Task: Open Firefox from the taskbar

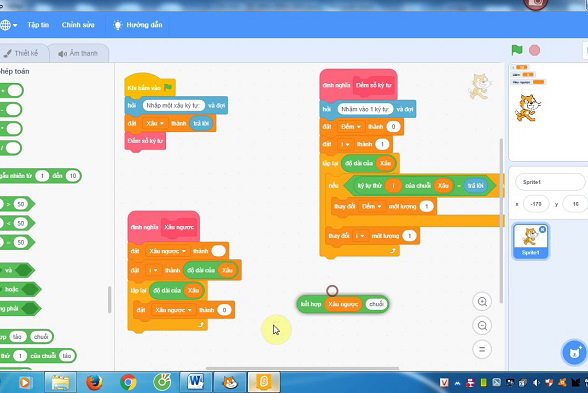Action: click(94, 382)
